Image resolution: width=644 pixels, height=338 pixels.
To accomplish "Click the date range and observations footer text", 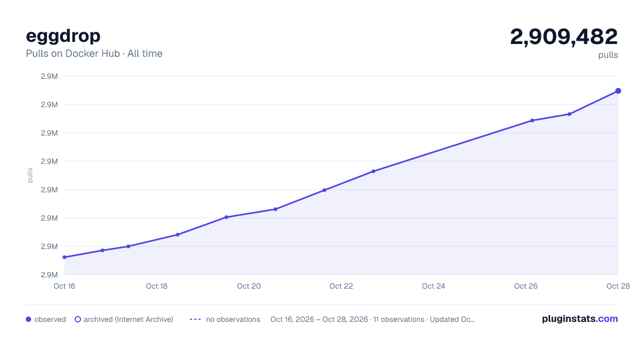I will point(373,319).
